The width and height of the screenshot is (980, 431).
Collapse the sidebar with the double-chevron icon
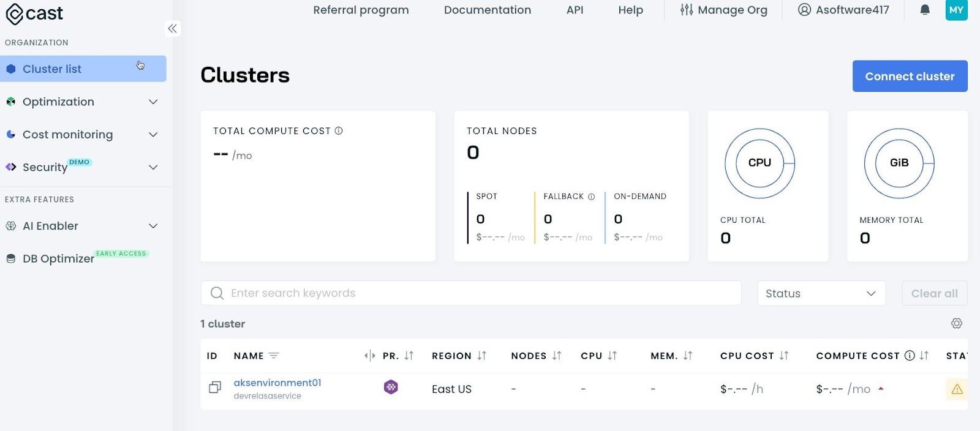(173, 28)
